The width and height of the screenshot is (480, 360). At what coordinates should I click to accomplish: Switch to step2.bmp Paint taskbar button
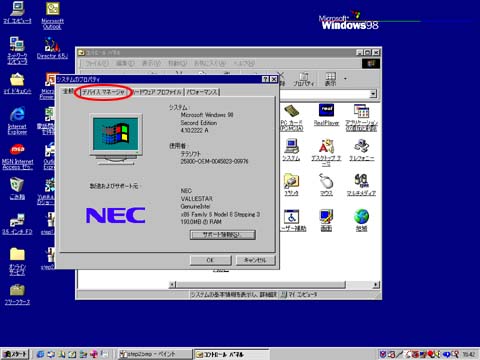tap(155, 354)
